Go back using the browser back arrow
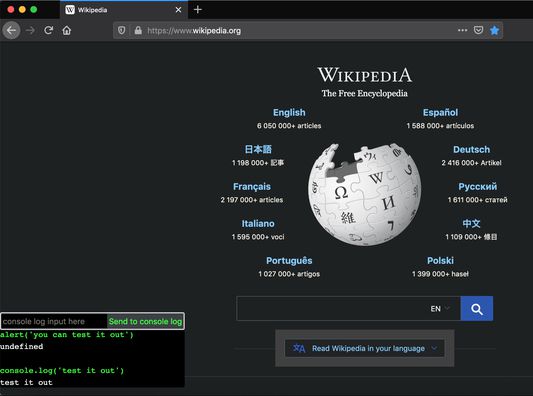Viewport: 533px width, 396px height. (11, 31)
